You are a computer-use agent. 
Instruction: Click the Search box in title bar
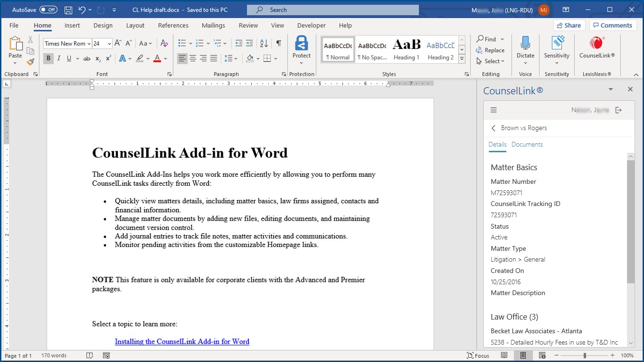click(332, 10)
